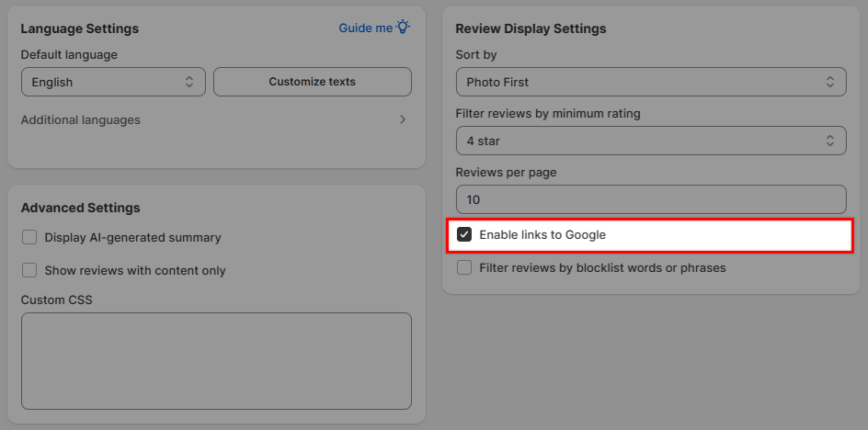Click the right chevron beside Additional languages

[x=403, y=119]
